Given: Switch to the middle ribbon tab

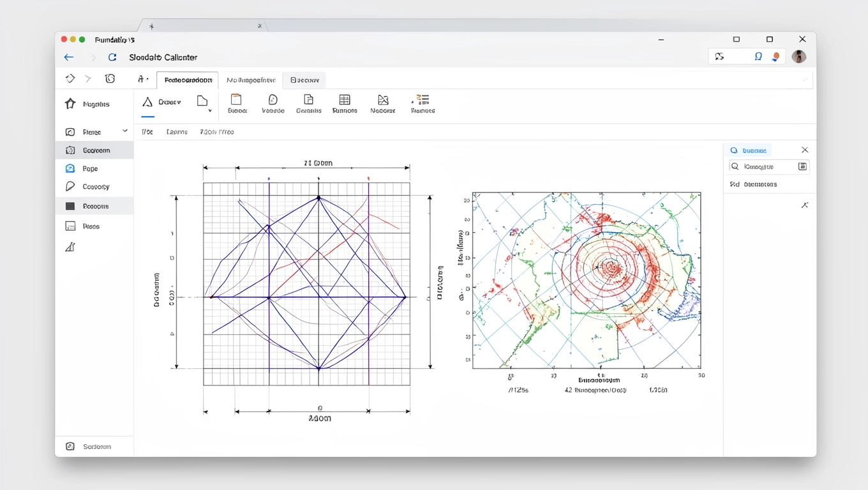Looking at the screenshot, I should tap(251, 80).
